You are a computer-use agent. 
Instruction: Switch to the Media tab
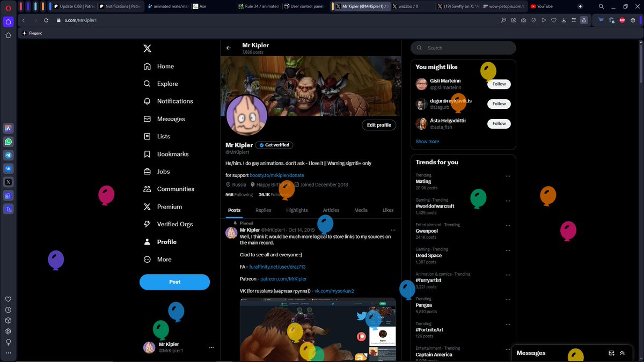pyautogui.click(x=361, y=210)
